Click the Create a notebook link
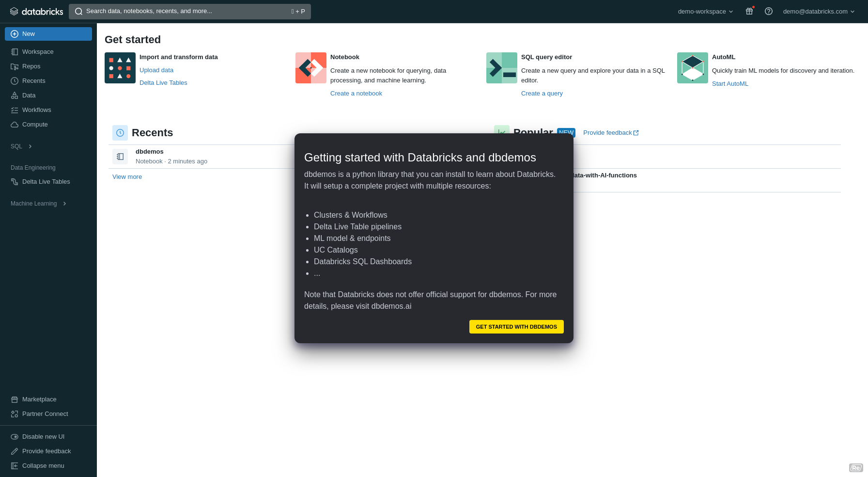 356,93
